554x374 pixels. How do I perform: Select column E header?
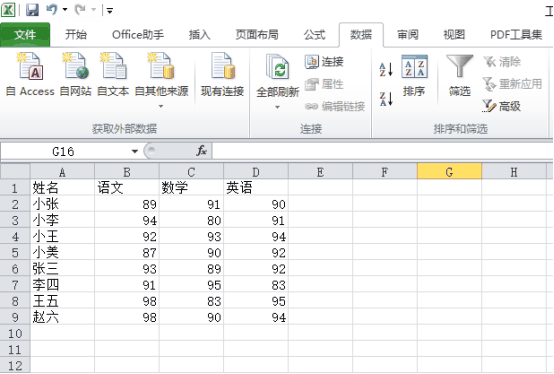pyautogui.click(x=320, y=172)
